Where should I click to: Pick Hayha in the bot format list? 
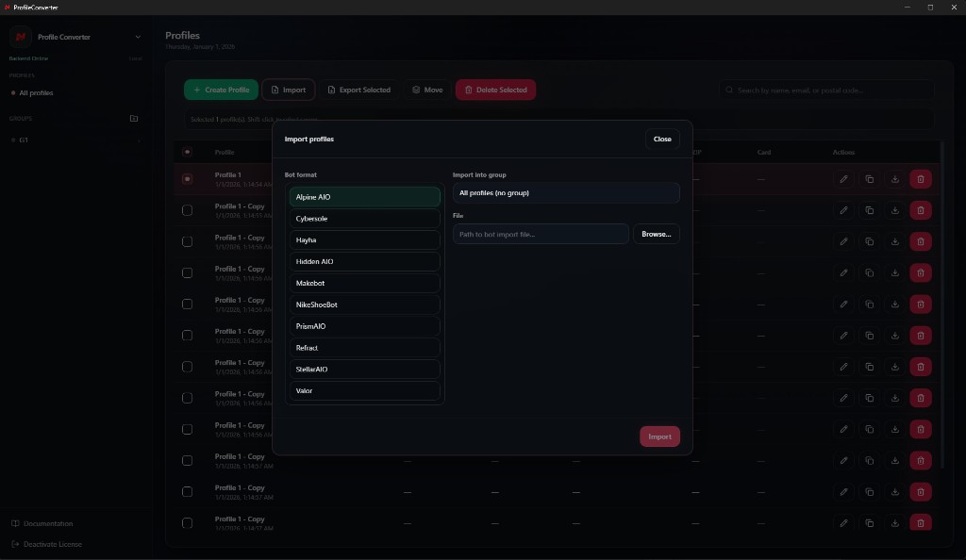coord(365,240)
